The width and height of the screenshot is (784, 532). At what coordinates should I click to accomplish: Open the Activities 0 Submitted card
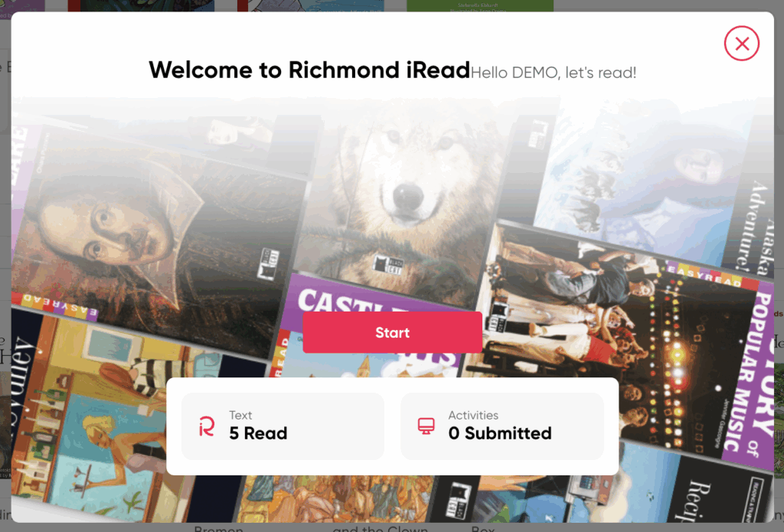pyautogui.click(x=502, y=426)
